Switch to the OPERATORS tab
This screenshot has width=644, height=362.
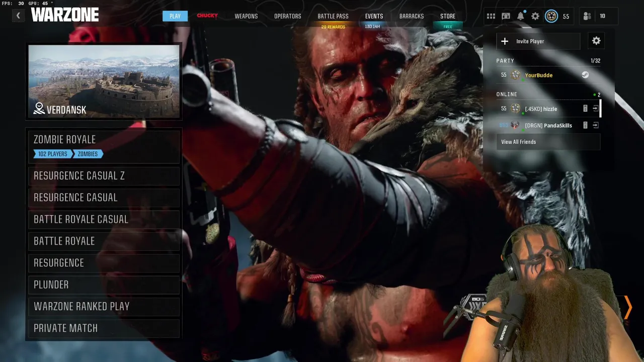288,16
